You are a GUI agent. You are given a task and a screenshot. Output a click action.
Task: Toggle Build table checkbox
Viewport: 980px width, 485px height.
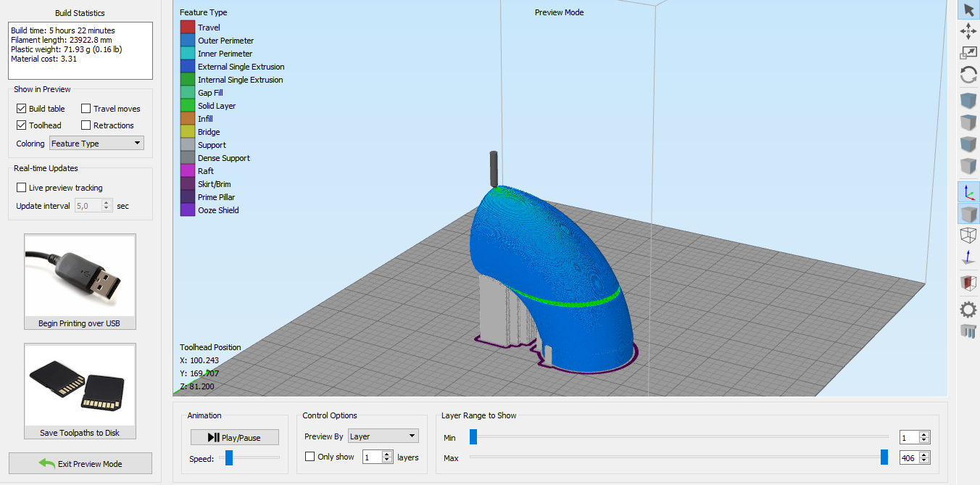pos(22,109)
